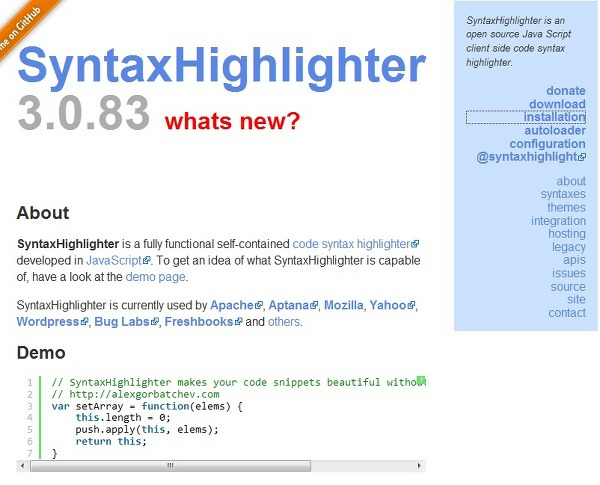Click the 'var setArray = function(elems) {' line

pyautogui.click(x=147, y=406)
